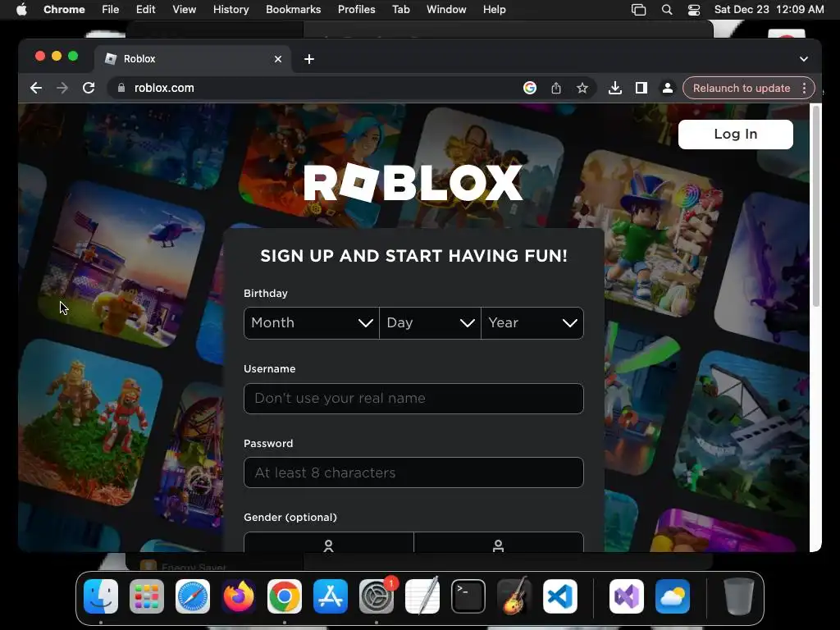This screenshot has height=630, width=840.
Task: Open Terminal from the Dock
Action: tap(468, 596)
